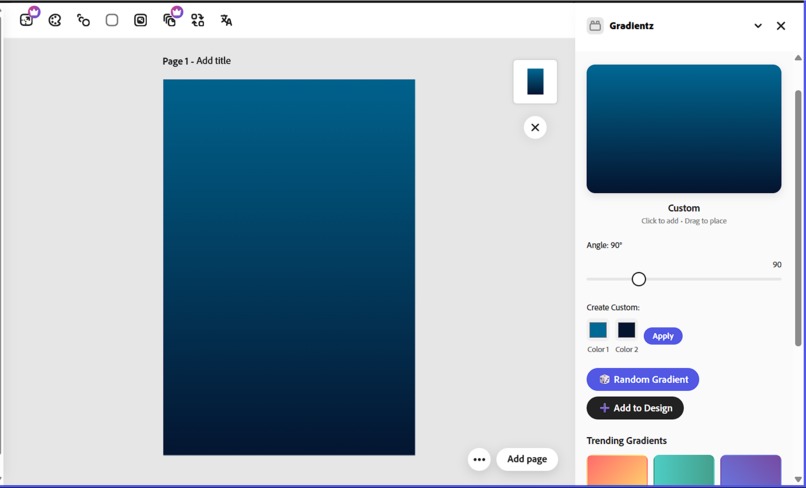Open the Color 2 swatch picker
Viewport: 806px width, 488px height.
[627, 330]
